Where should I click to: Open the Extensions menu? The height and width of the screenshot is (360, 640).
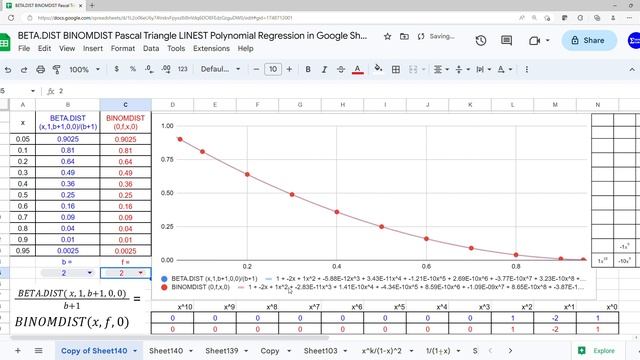pos(211,48)
